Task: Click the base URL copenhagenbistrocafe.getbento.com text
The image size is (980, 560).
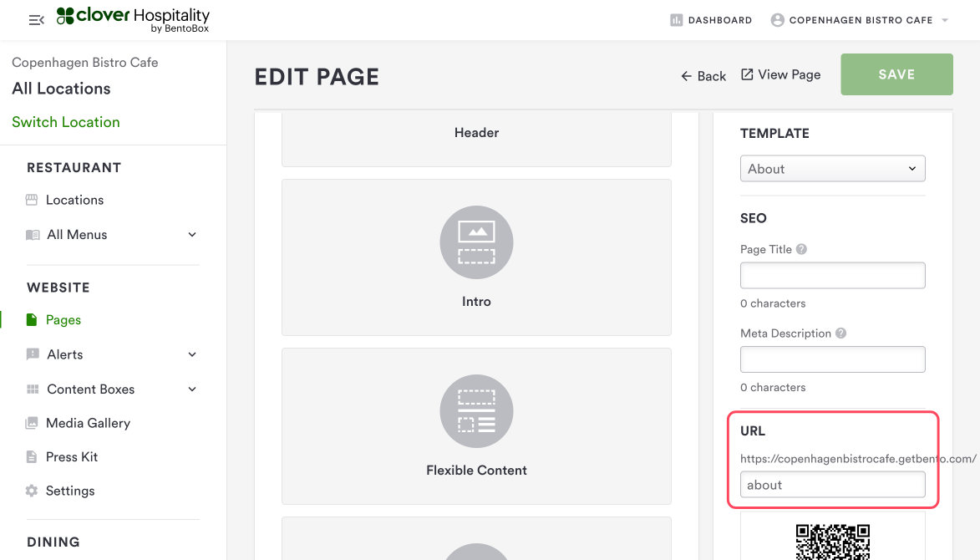Action: point(858,459)
